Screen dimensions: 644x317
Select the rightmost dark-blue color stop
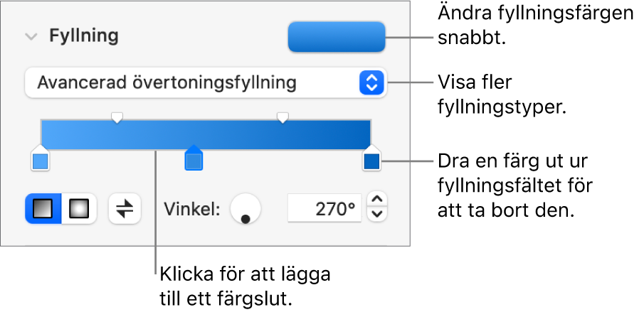coord(371,161)
